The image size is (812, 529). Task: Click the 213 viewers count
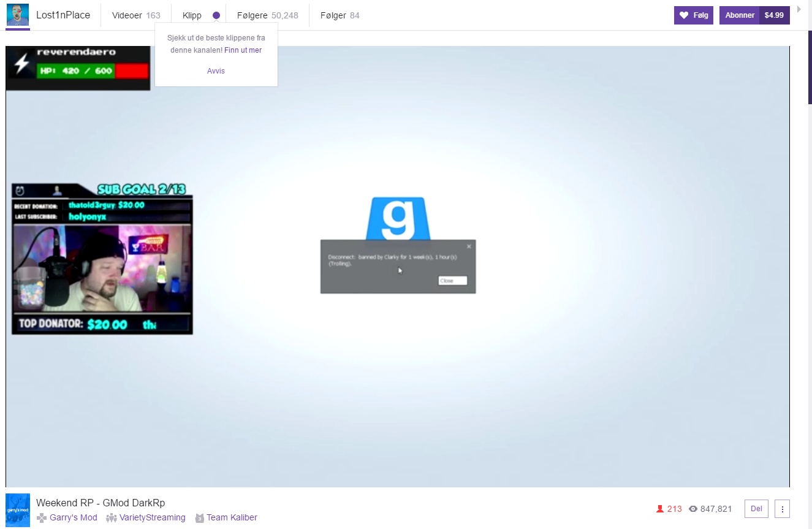[x=675, y=509]
